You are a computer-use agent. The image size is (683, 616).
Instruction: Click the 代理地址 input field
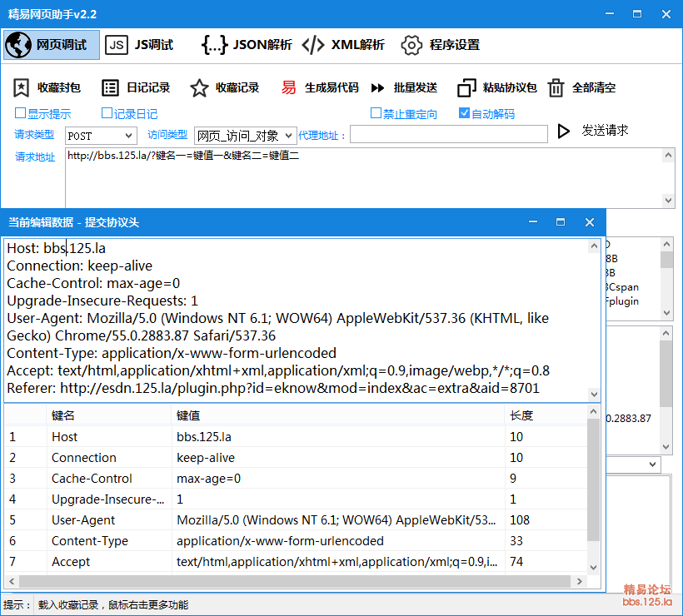(448, 134)
